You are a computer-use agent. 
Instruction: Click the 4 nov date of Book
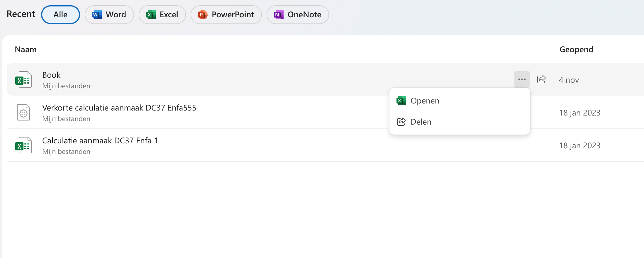[569, 80]
